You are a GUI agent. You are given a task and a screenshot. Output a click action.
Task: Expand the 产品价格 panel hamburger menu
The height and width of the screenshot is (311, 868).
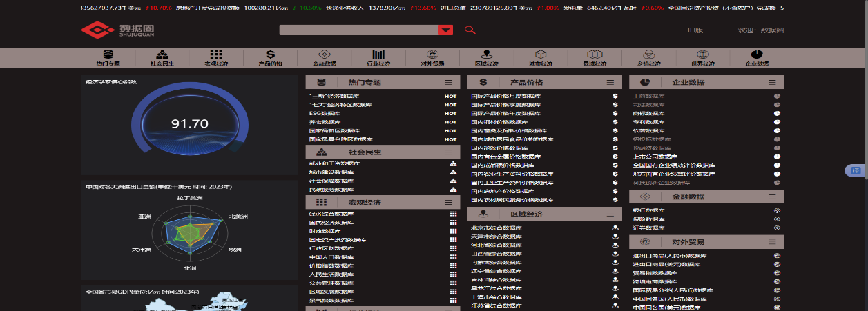coord(610,82)
